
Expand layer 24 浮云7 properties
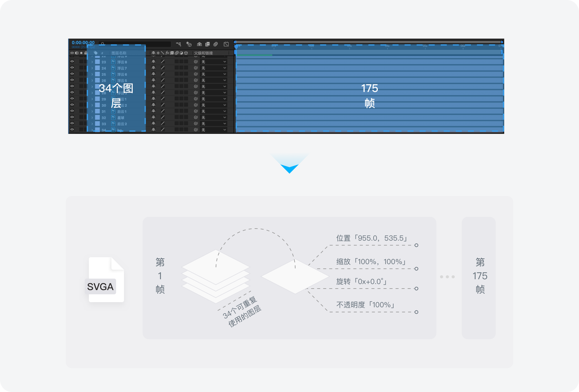pos(92,68)
